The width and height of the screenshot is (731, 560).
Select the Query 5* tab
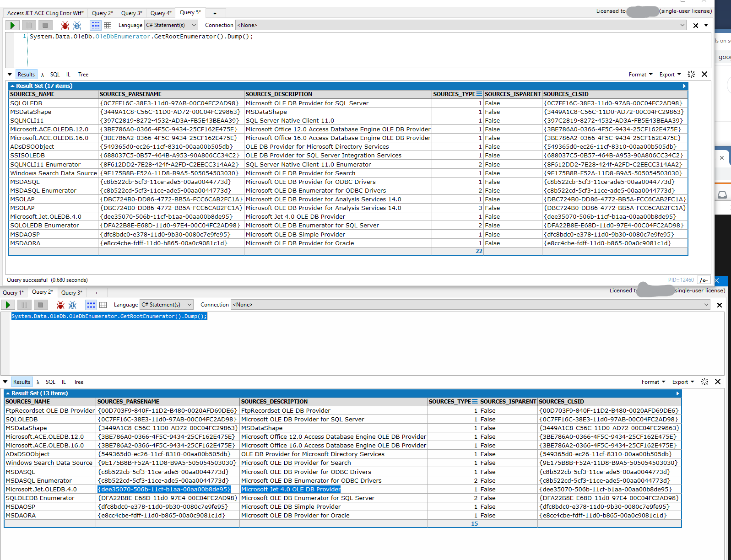[190, 12]
